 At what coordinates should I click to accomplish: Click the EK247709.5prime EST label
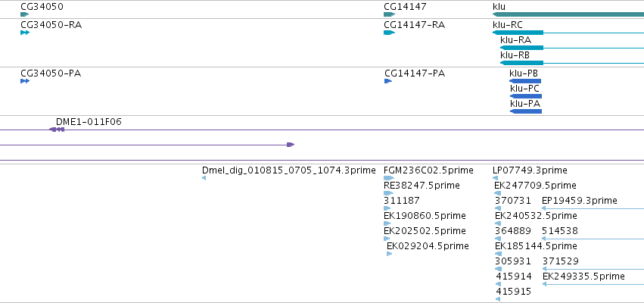pyautogui.click(x=535, y=186)
